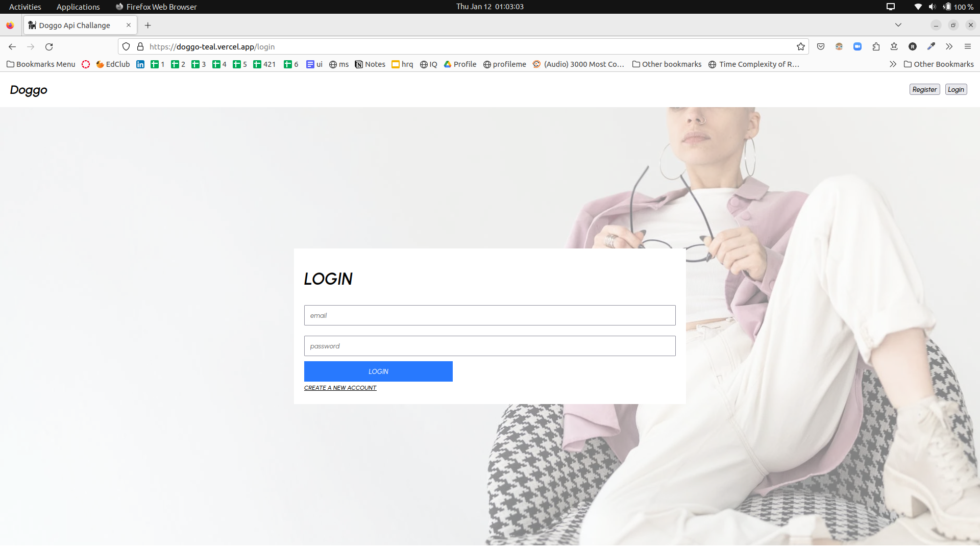This screenshot has width=980, height=551.
Task: Open the LinkedIn bookmark icon
Action: [140, 64]
